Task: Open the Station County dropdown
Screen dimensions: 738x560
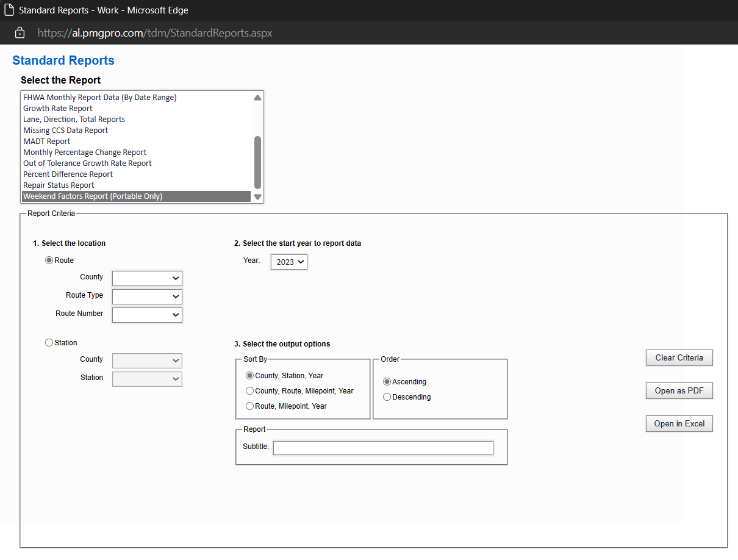Action: pyautogui.click(x=147, y=361)
